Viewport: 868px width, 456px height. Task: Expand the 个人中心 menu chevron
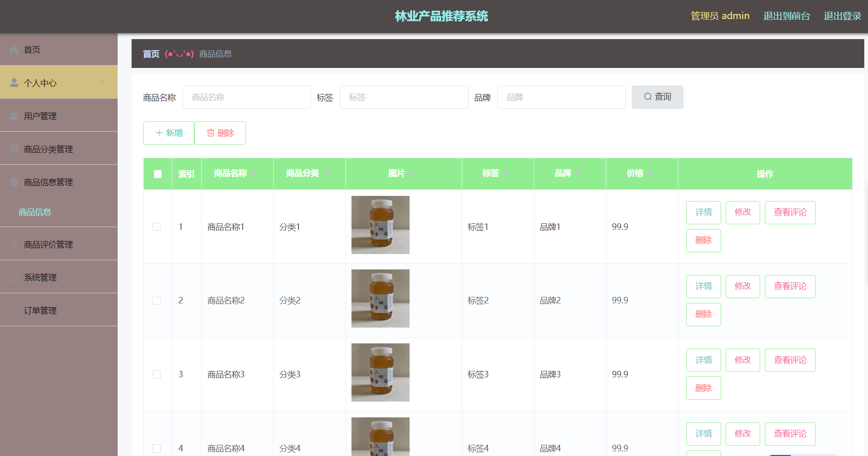tap(102, 82)
